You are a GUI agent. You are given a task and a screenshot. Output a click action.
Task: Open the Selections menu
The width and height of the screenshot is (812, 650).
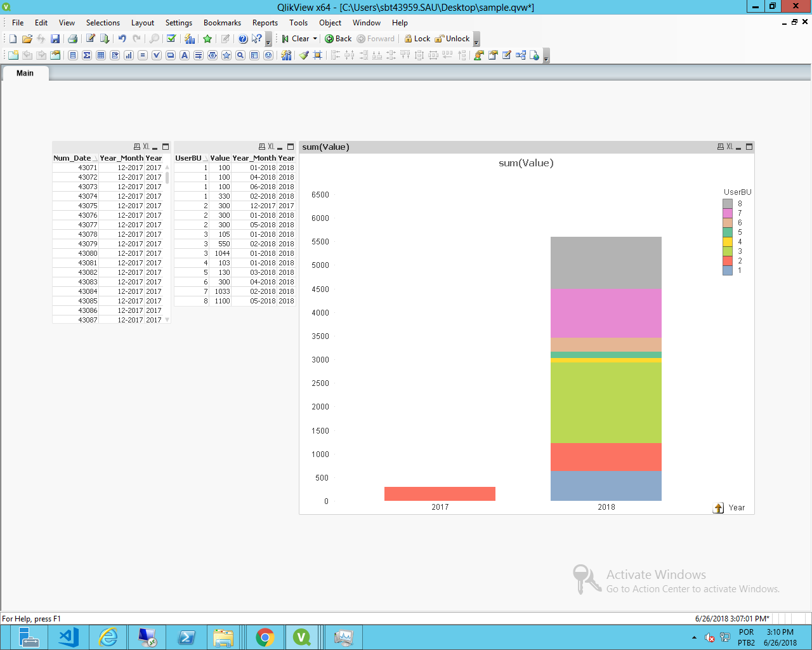(103, 23)
